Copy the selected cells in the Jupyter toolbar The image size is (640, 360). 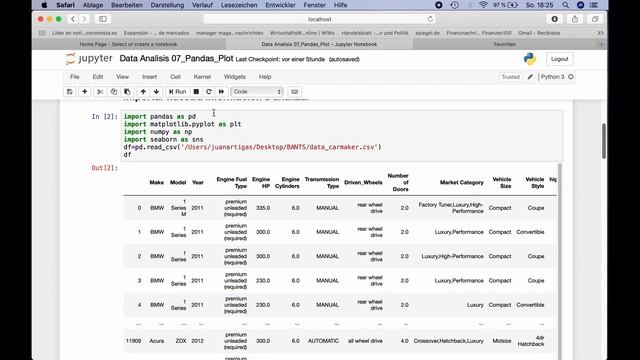(x=114, y=92)
